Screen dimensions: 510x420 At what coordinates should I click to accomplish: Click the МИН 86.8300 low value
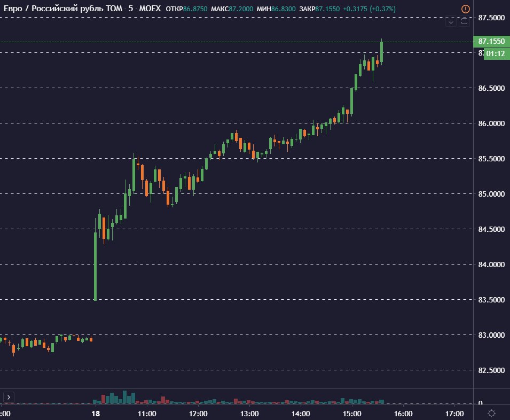tap(276, 9)
